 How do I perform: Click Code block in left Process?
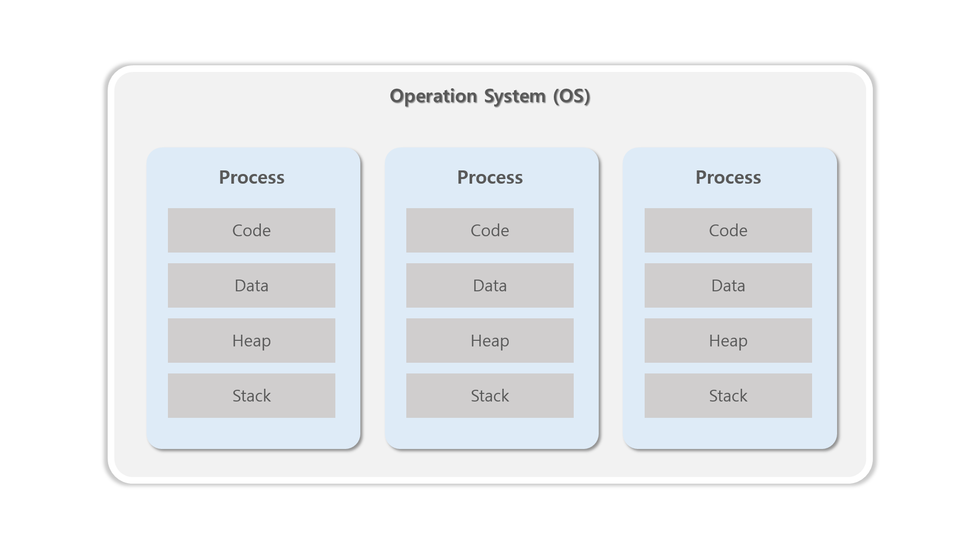point(252,230)
